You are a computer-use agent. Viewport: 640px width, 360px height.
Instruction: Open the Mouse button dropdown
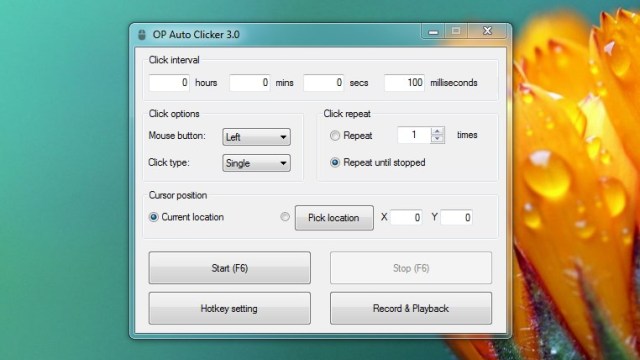click(256, 137)
